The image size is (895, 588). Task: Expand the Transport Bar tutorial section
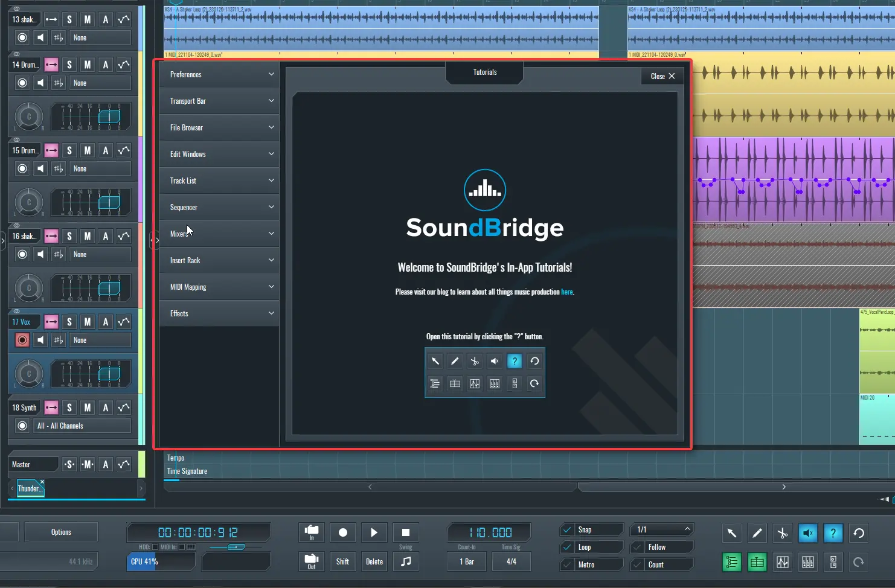(219, 101)
